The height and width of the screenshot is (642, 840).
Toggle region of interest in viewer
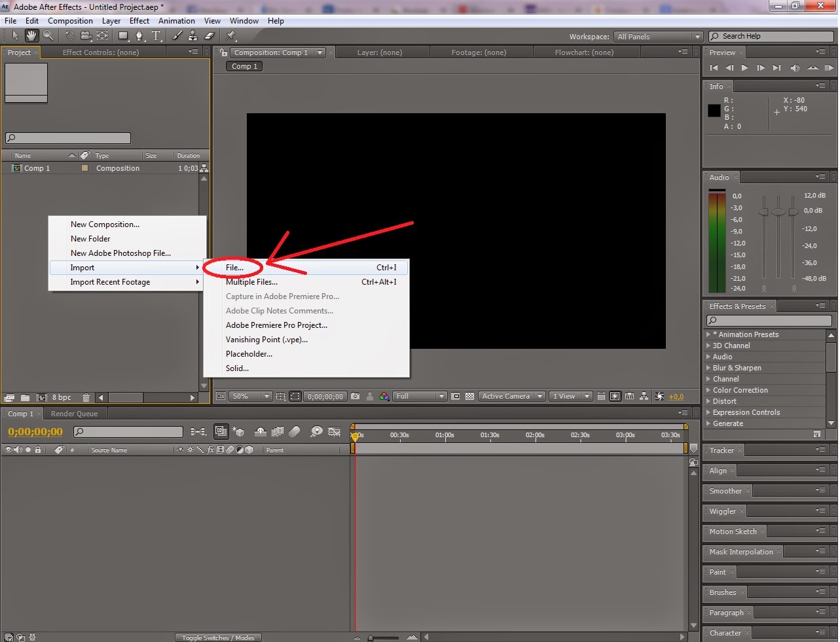click(x=455, y=396)
